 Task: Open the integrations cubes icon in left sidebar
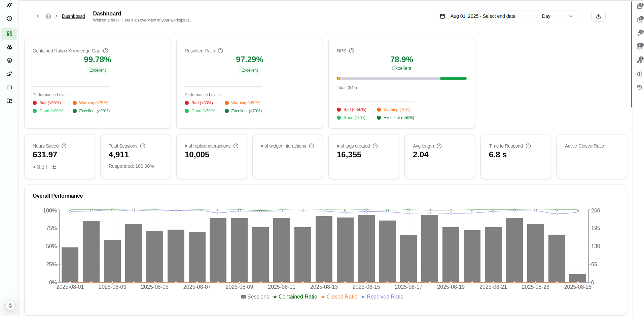[9, 47]
